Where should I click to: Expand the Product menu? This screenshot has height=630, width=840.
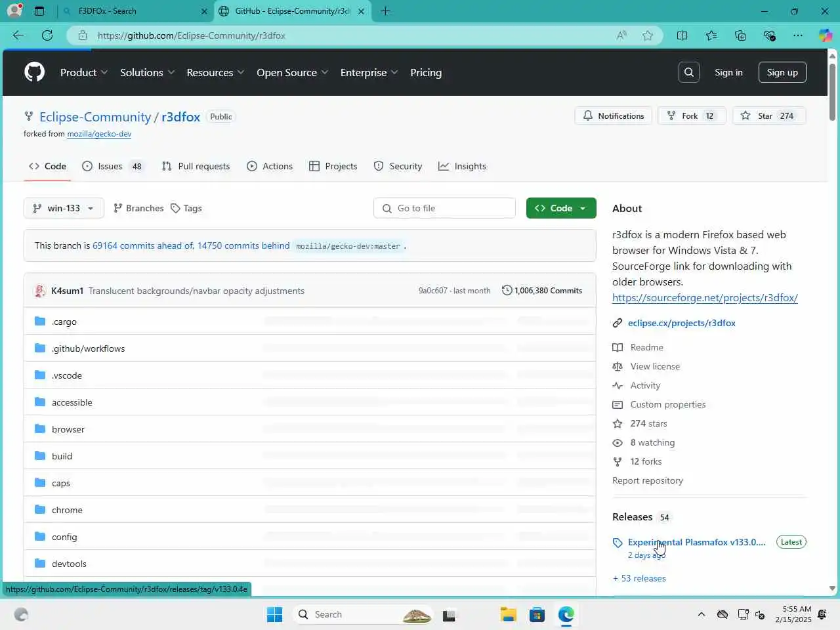84,72
